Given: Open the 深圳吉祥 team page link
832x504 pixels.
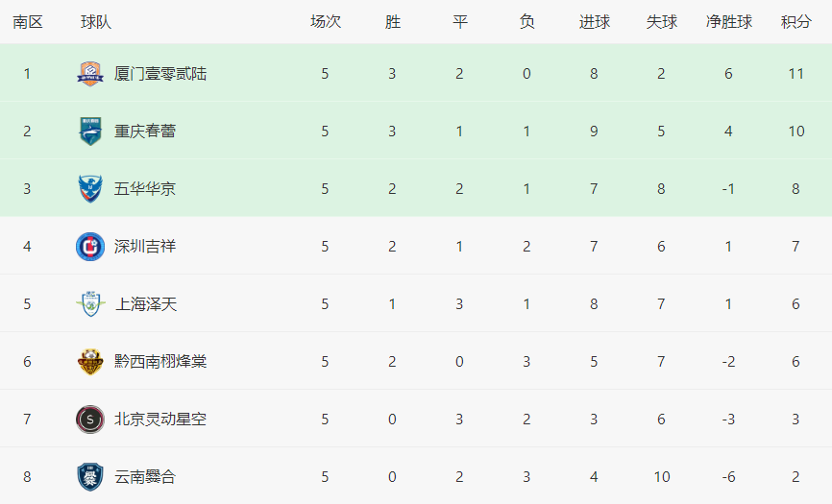Looking at the screenshot, I should pyautogui.click(x=145, y=247).
